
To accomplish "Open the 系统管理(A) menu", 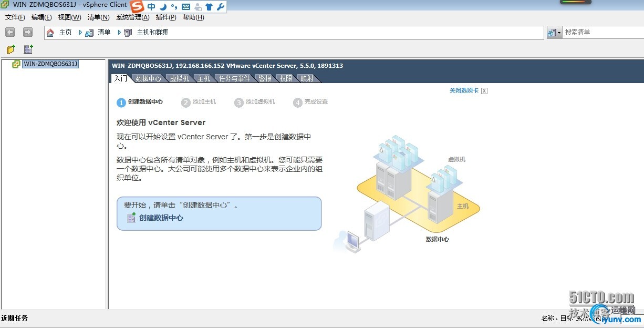I will coord(133,17).
